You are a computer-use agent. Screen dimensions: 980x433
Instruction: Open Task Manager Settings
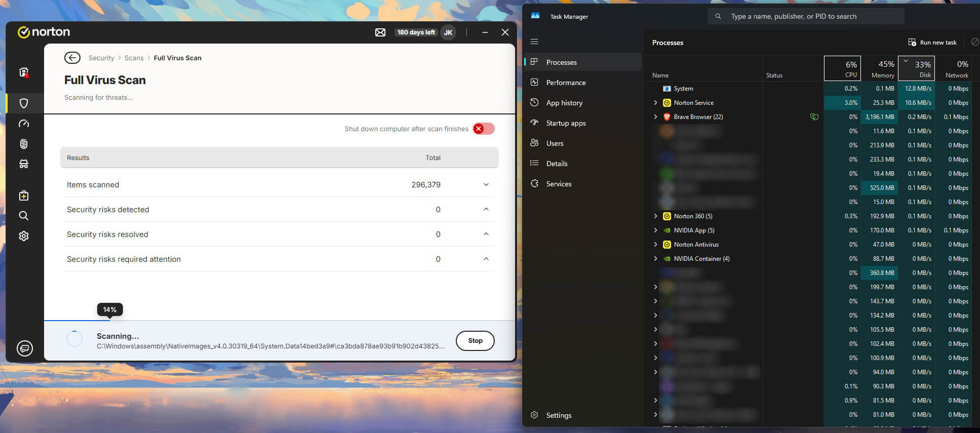[x=583, y=415]
